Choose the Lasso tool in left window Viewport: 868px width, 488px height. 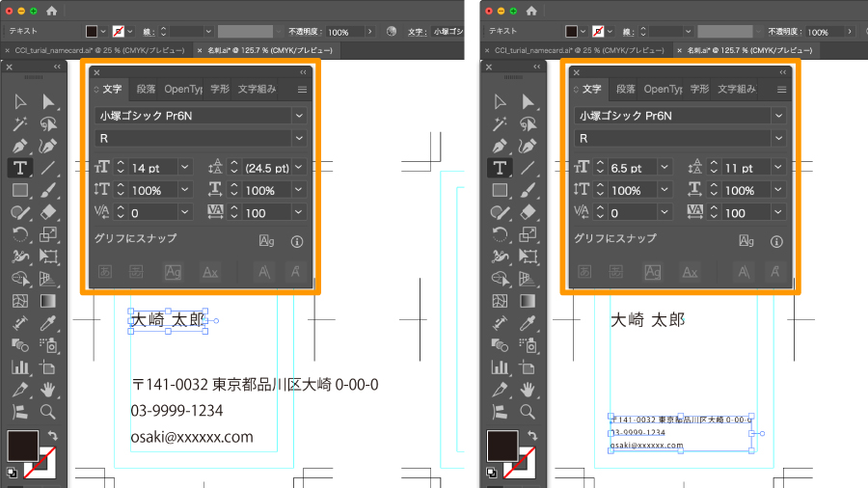[x=47, y=124]
